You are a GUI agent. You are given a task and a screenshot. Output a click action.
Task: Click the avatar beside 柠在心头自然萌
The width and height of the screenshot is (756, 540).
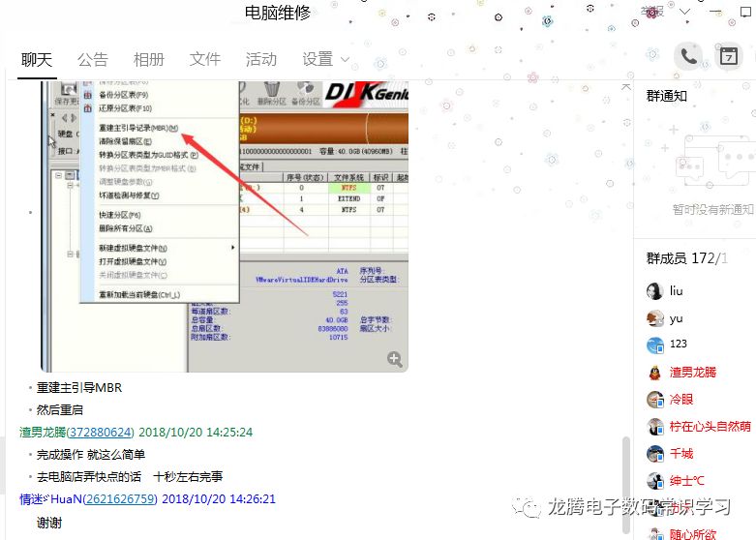click(654, 427)
